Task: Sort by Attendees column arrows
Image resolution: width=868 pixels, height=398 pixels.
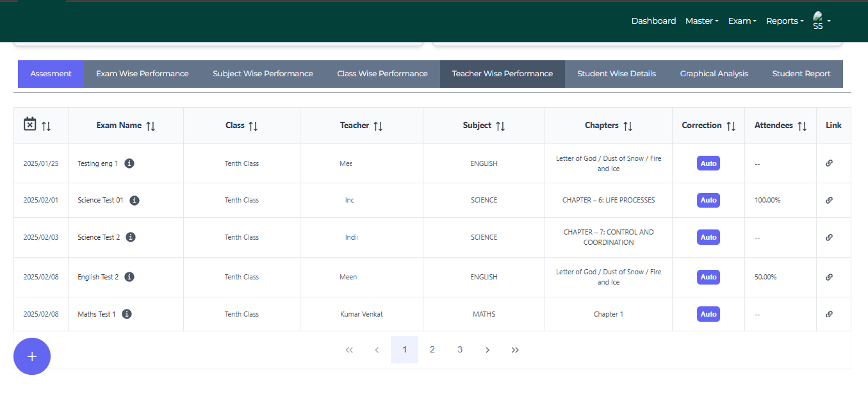Action: (x=802, y=126)
